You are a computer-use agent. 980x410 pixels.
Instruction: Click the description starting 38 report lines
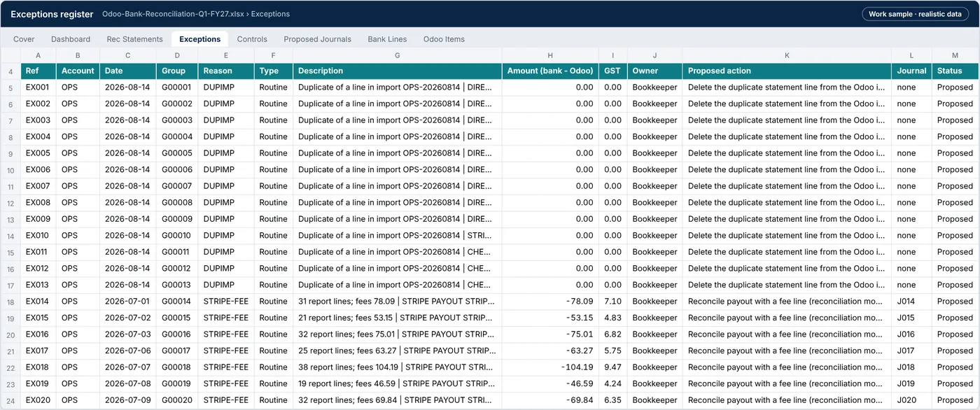coord(398,367)
